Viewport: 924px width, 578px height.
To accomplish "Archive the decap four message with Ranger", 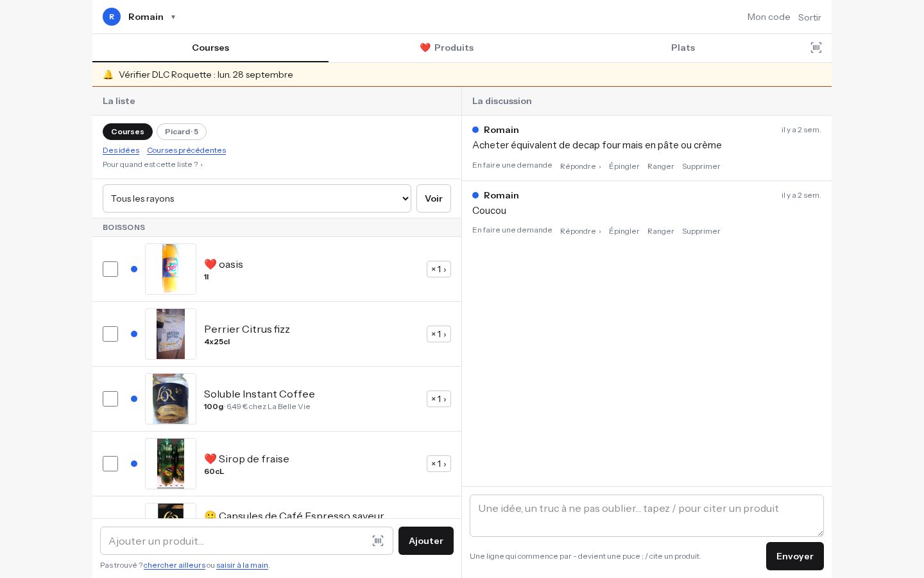I will coord(661,166).
